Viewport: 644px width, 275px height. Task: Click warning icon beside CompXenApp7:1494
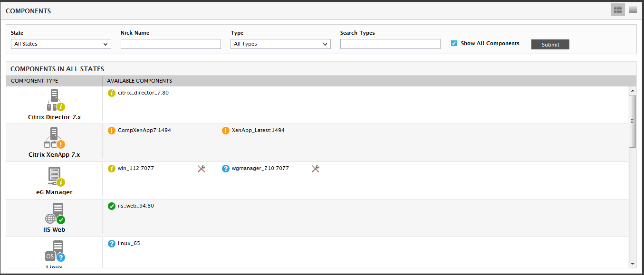tap(112, 131)
